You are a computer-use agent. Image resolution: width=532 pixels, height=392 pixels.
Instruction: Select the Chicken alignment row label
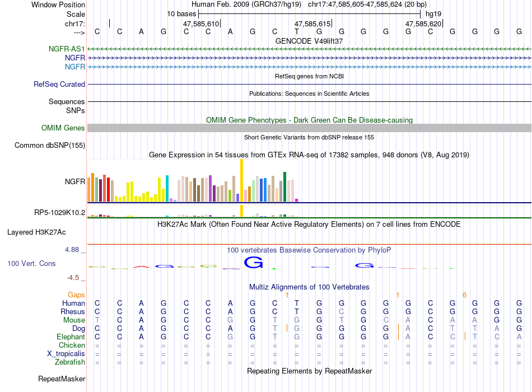(x=72, y=345)
